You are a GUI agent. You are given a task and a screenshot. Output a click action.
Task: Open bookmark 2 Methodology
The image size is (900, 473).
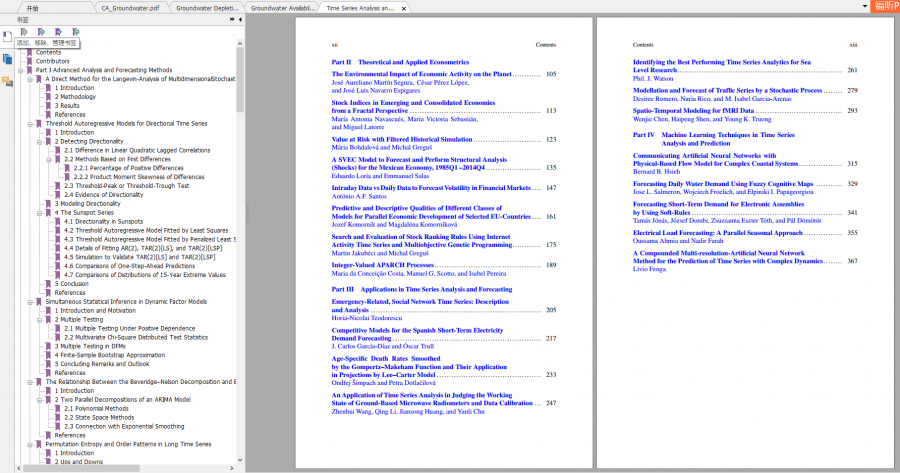point(75,97)
